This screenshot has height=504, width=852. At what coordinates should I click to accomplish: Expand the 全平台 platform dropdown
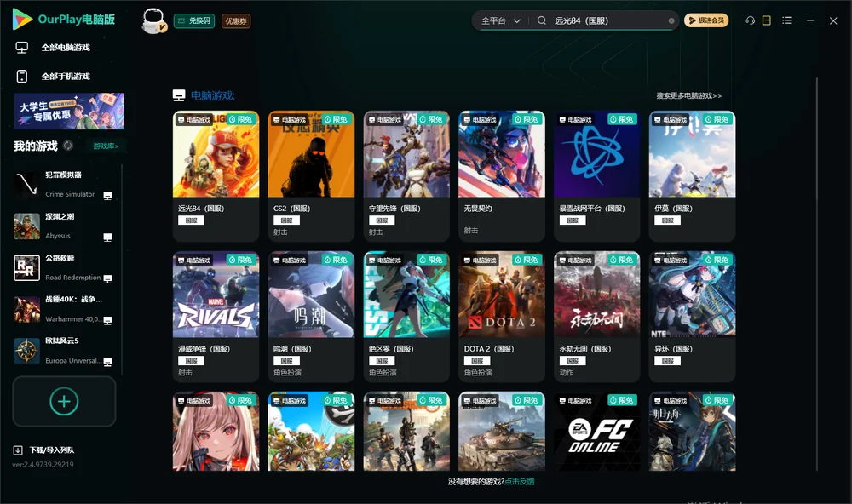pos(500,20)
